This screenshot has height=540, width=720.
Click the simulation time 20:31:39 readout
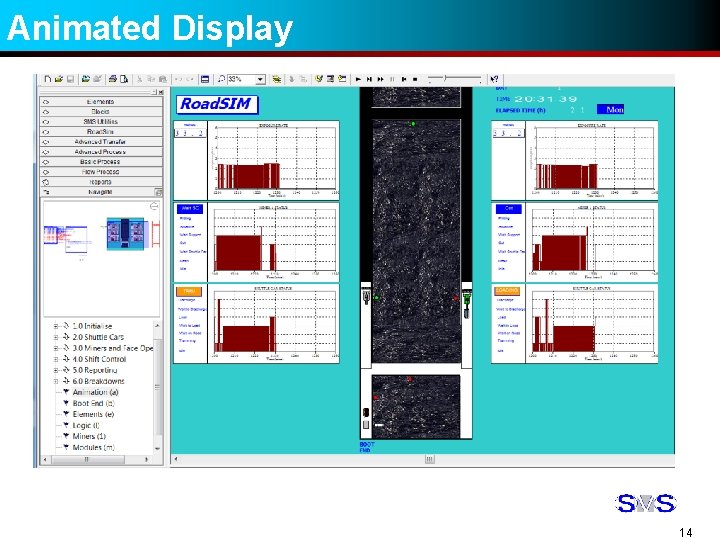click(546, 99)
